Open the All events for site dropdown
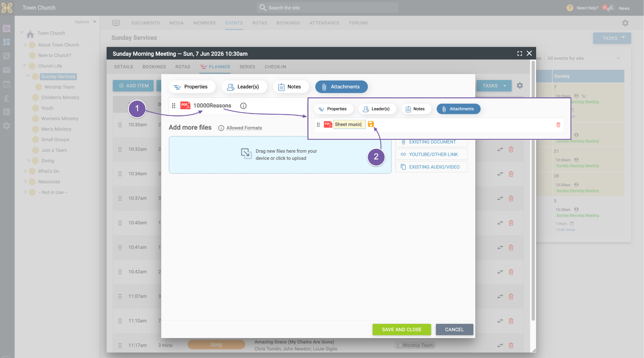 pyautogui.click(x=583, y=58)
